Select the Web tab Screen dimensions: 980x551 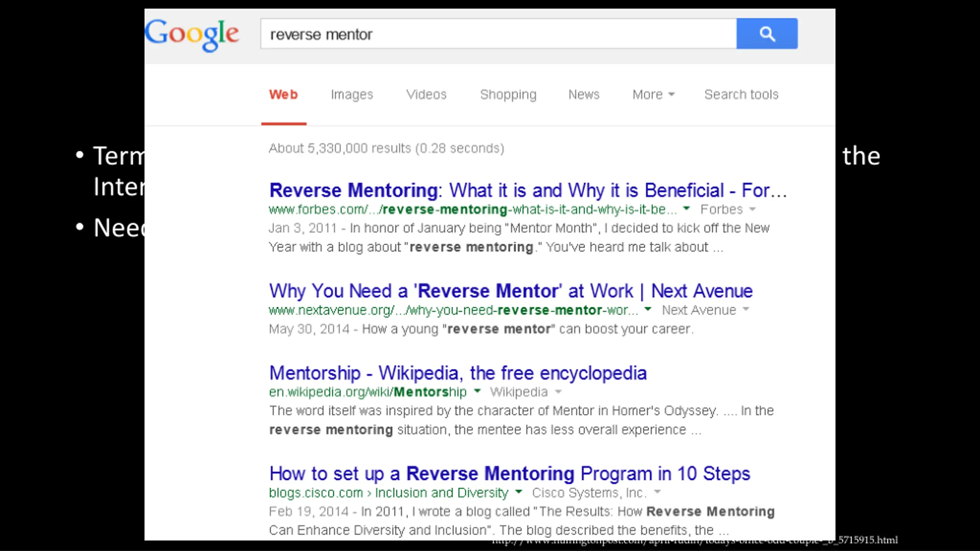[283, 95]
